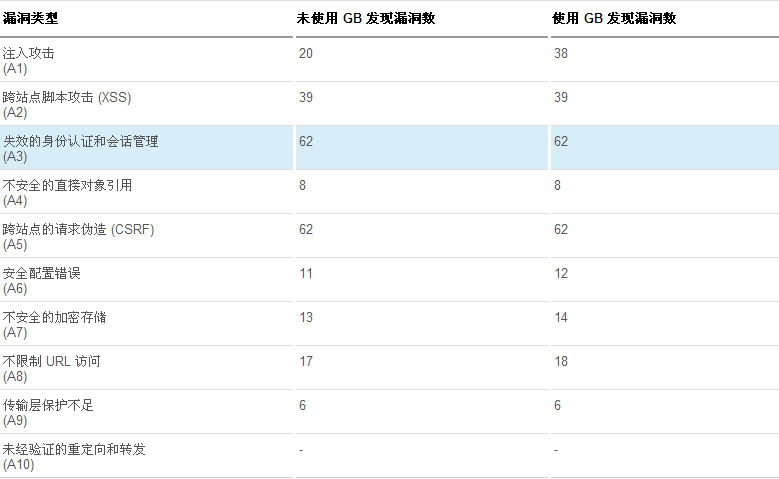Click the 不安全的直接对象引用 row label
Viewport: 779px width, 479px height.
pos(67,185)
